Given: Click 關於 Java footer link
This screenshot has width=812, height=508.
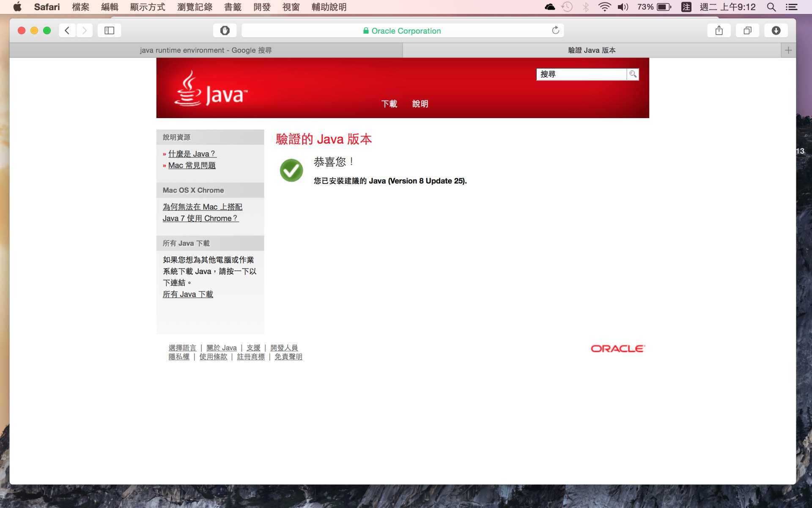Looking at the screenshot, I should click(222, 348).
